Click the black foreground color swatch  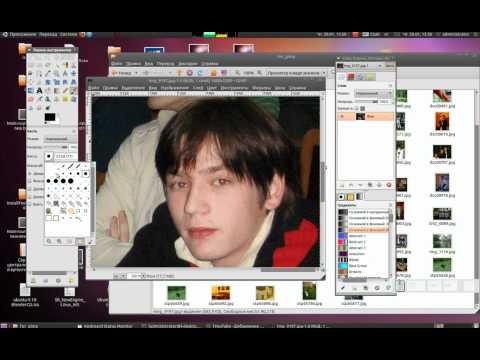tap(49, 117)
